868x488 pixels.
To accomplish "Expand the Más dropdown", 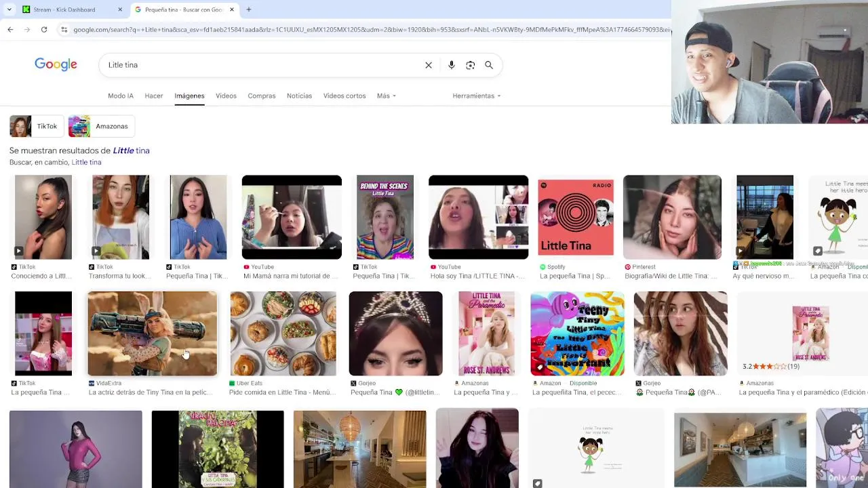I will [387, 96].
